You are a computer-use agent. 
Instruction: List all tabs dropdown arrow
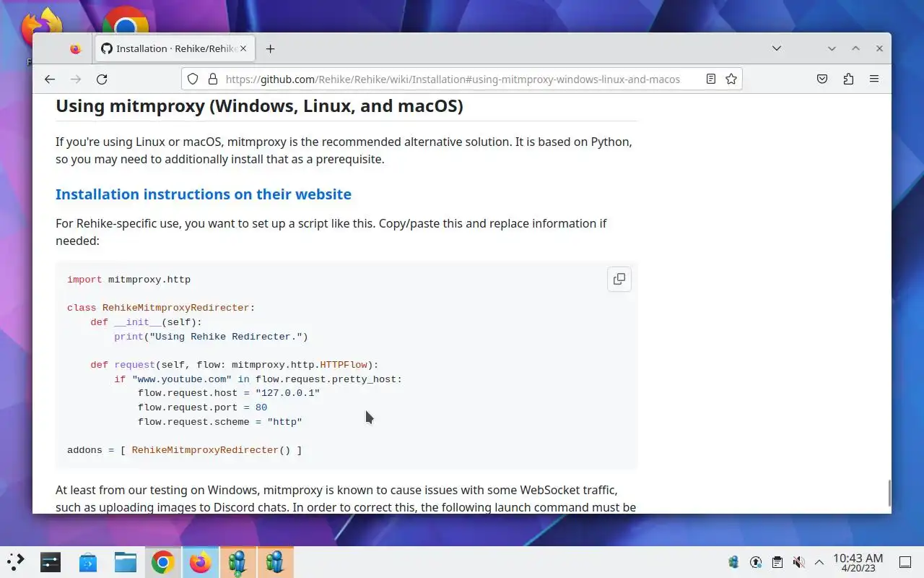point(777,48)
